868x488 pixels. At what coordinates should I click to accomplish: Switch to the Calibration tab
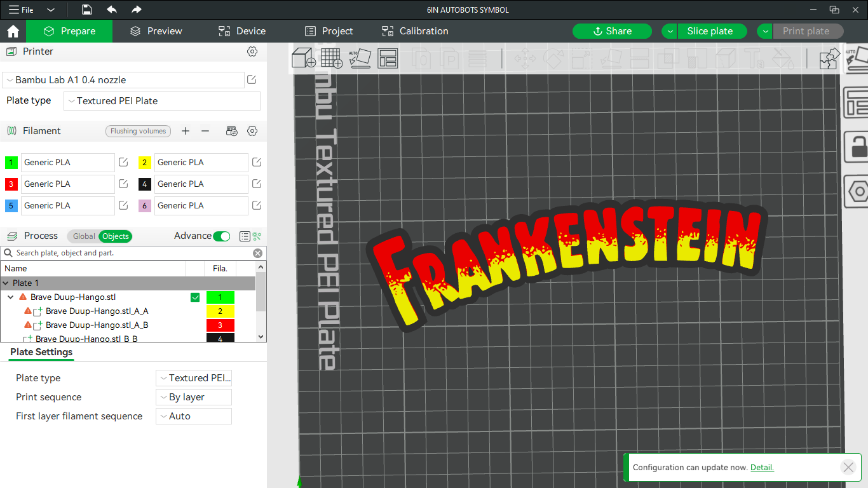[x=415, y=31]
